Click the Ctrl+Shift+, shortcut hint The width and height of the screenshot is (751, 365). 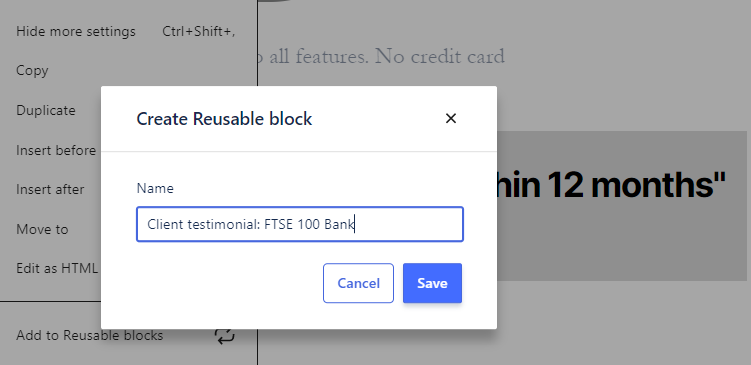(x=198, y=32)
